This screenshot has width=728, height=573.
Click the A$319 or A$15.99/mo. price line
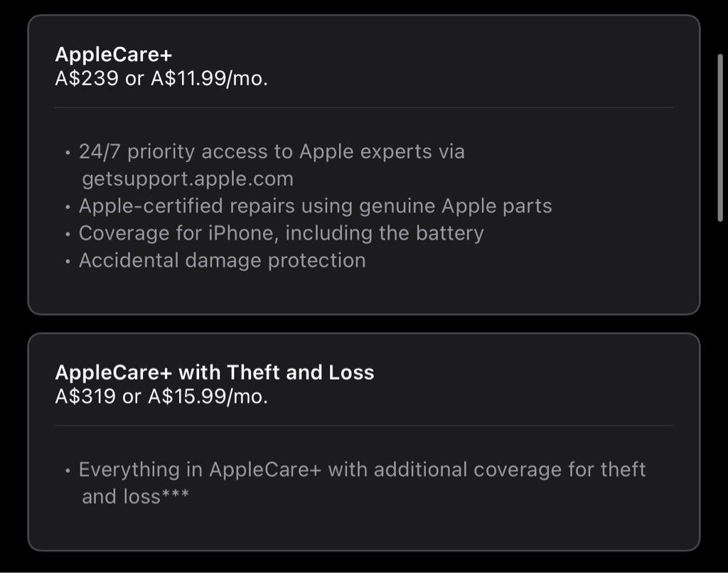point(161,397)
